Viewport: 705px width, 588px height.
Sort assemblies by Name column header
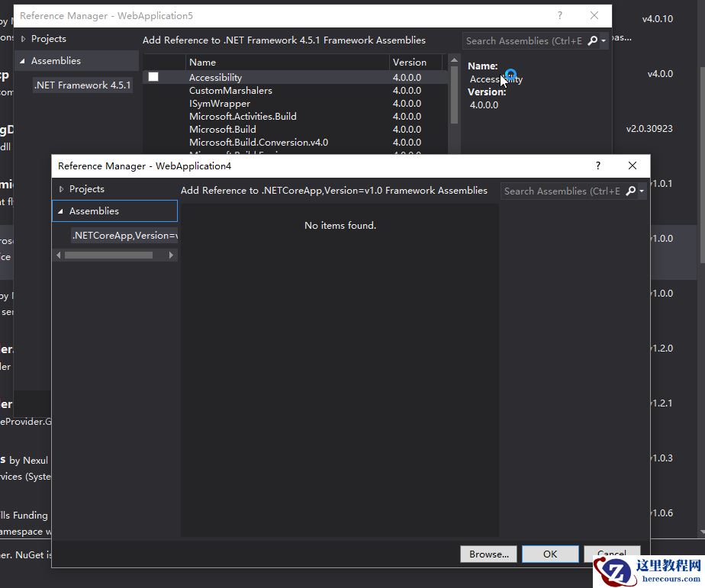288,62
